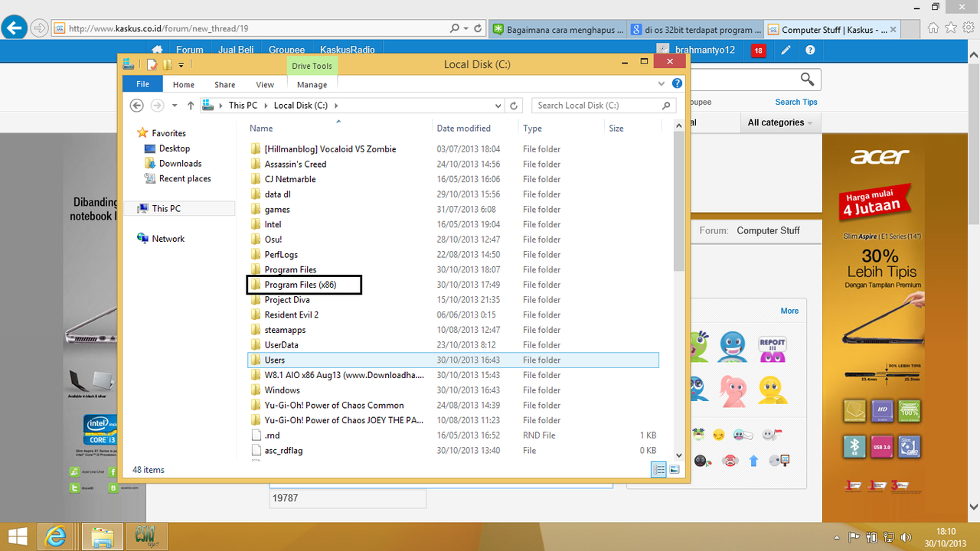Open the Home ribbon tab
980x551 pixels.
click(184, 84)
